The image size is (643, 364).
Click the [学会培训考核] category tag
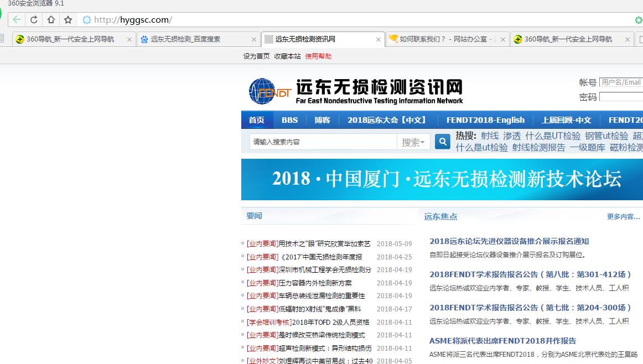(269, 322)
